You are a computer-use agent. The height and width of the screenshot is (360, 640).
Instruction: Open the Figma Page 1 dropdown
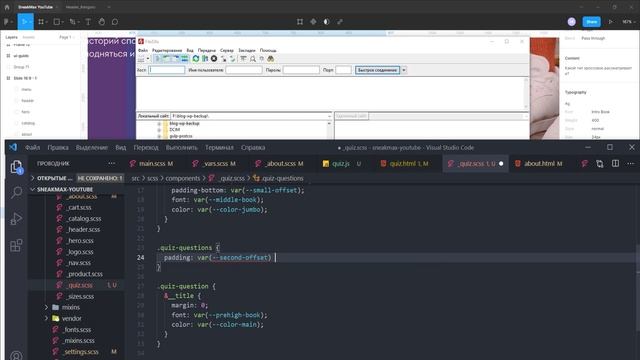[x=67, y=37]
